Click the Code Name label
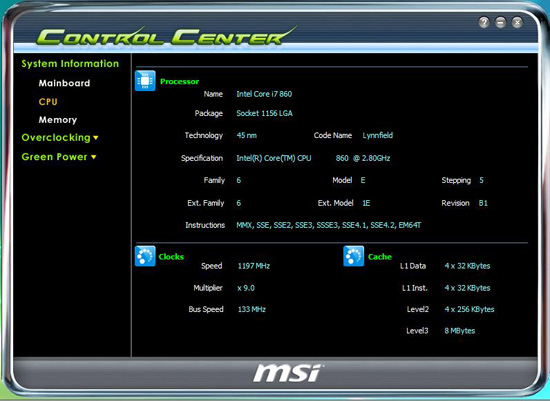 (x=333, y=135)
